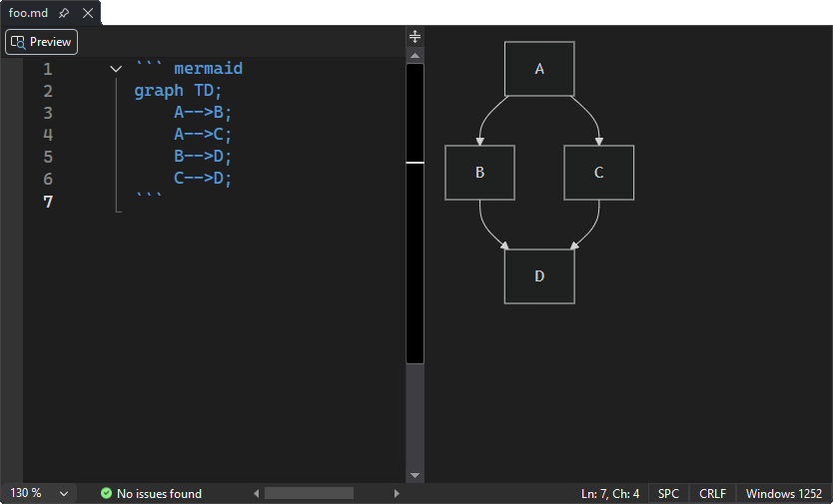Image resolution: width=833 pixels, height=504 pixels.
Task: Click the word mermaid on line 1
Action: point(208,69)
